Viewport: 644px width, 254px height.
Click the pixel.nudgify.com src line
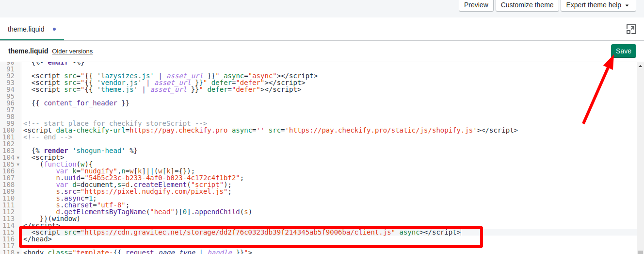[x=144, y=191]
